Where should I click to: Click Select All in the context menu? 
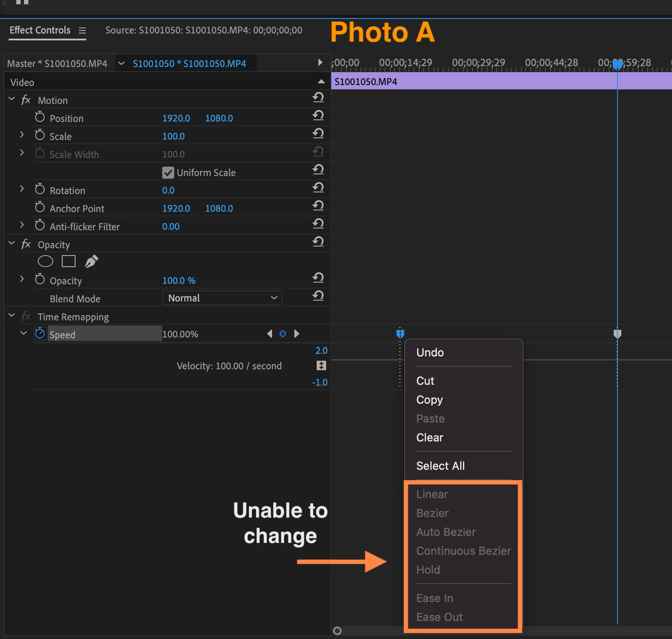[440, 466]
